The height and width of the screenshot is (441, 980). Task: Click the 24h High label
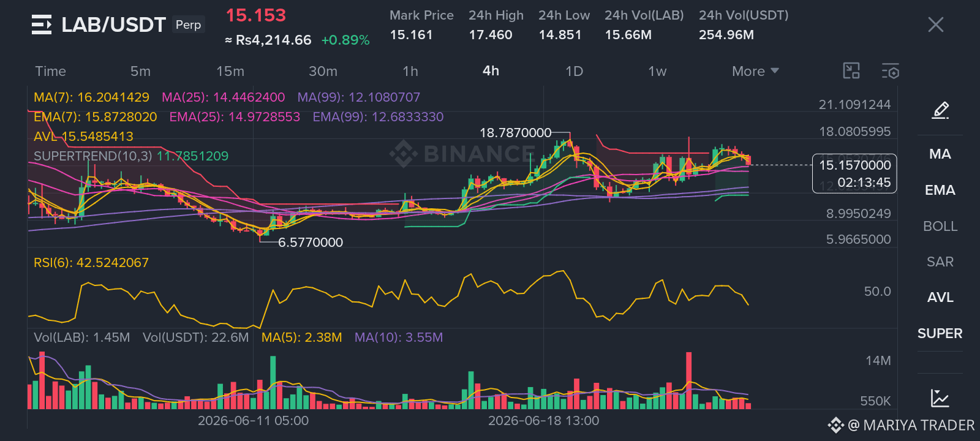point(496,15)
